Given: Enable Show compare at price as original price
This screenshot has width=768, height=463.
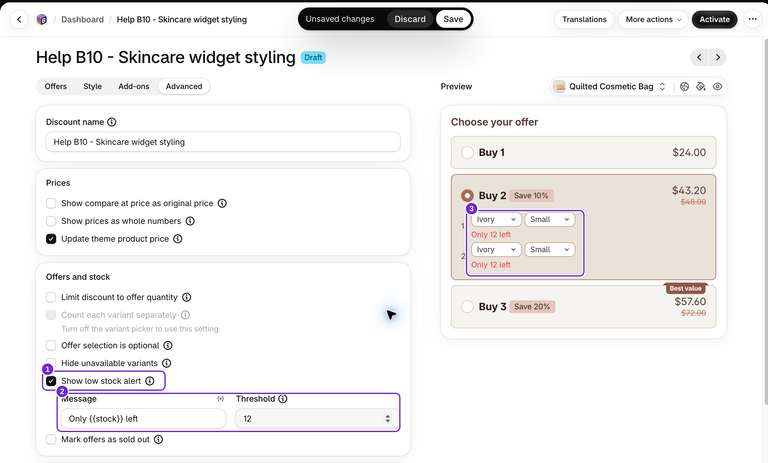Looking at the screenshot, I should pyautogui.click(x=51, y=203).
